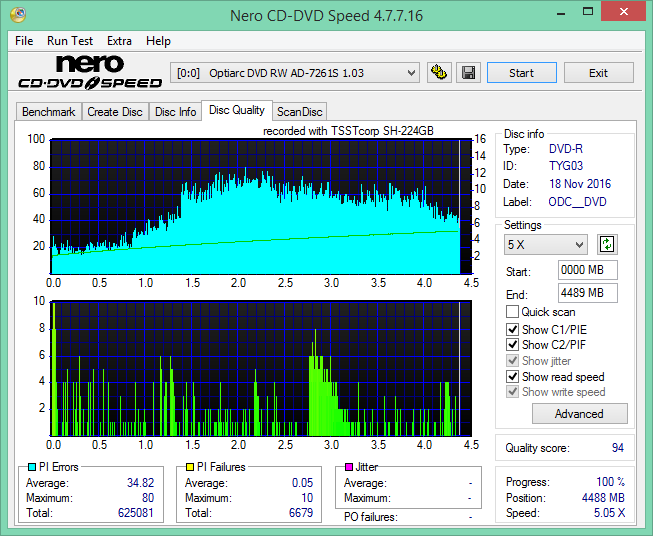The image size is (653, 536).
Task: Enable the Quick scan checkbox
Action: point(512,312)
